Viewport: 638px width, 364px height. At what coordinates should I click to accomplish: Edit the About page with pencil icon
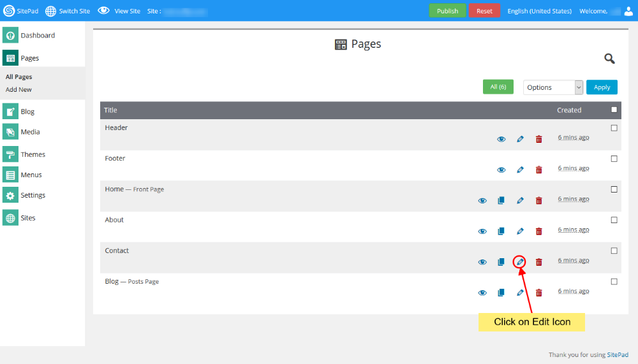[x=520, y=231]
